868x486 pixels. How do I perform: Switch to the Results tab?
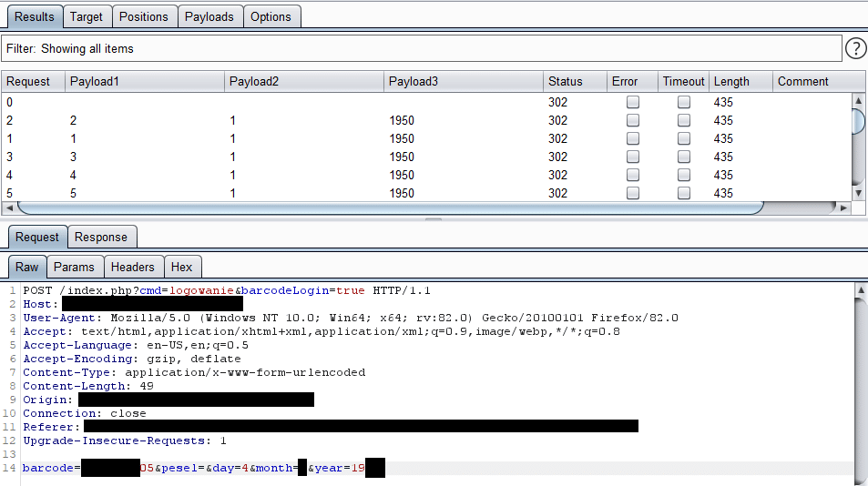tap(35, 16)
